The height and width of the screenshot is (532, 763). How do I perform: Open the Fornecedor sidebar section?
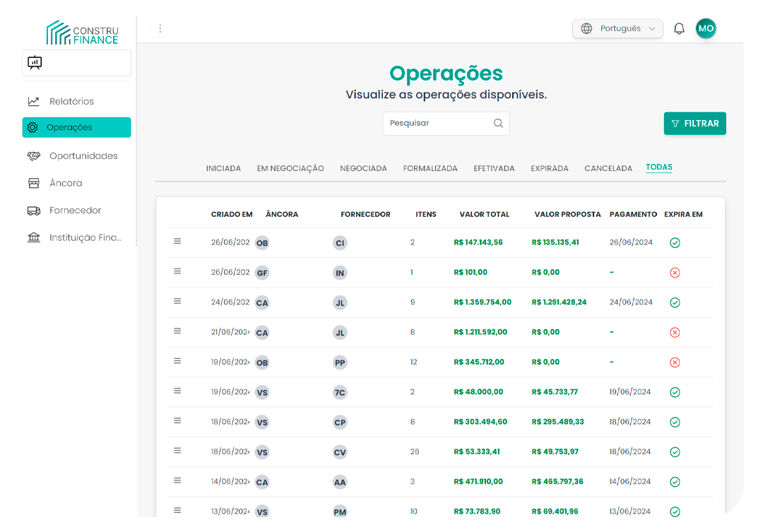click(75, 211)
